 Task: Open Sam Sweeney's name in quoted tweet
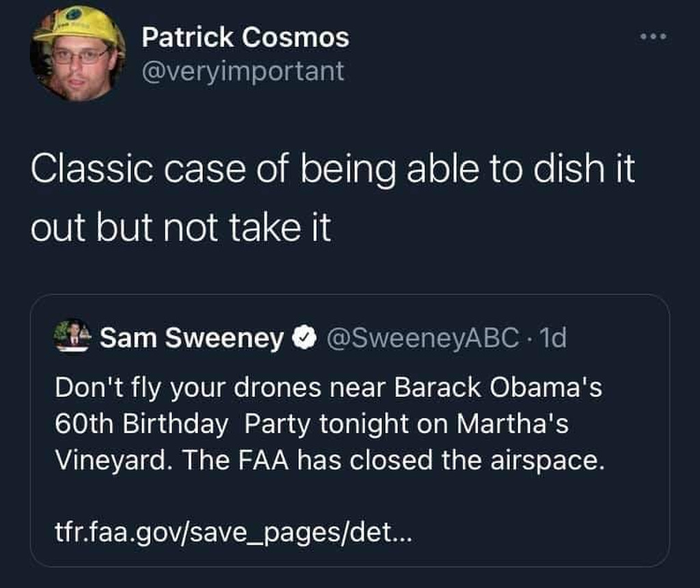[191, 338]
